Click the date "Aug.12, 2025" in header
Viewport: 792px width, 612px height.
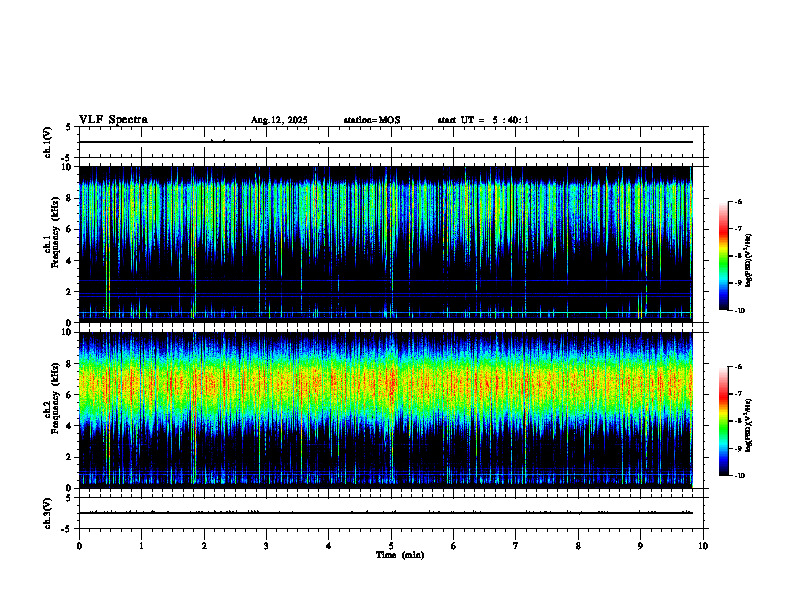click(x=279, y=120)
